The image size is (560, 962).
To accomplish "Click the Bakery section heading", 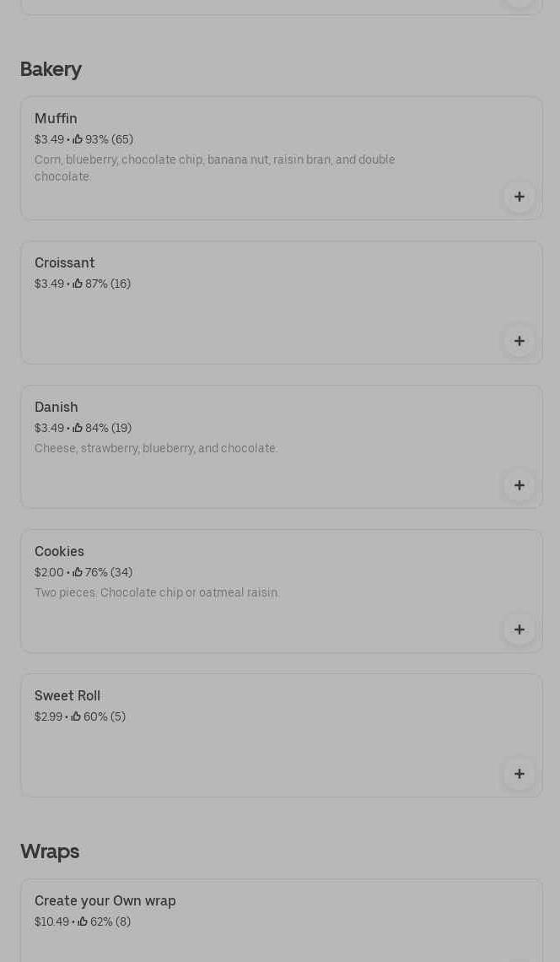I will 51,69.
